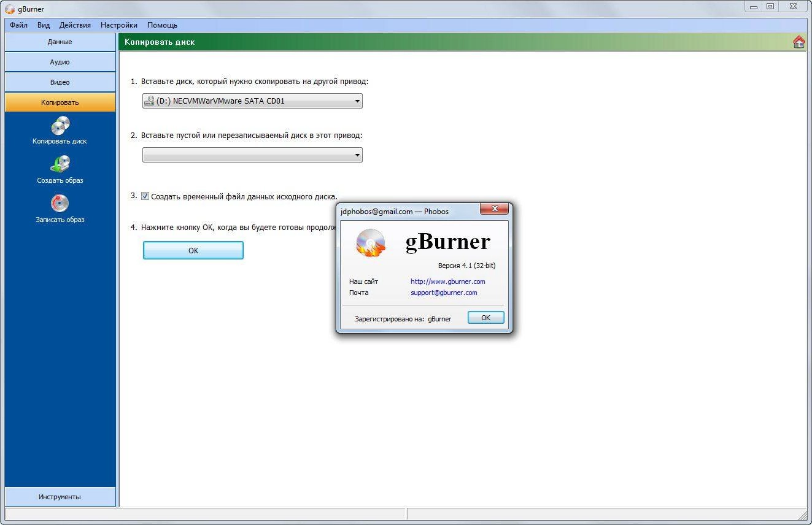
Task: Click the Зарегистрировано на: gBurner text
Action: coord(403,319)
